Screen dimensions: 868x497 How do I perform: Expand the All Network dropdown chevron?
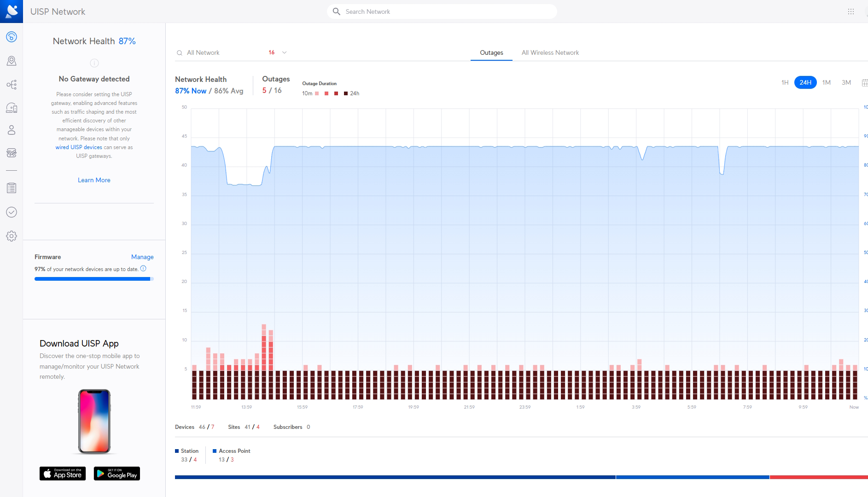tap(284, 52)
